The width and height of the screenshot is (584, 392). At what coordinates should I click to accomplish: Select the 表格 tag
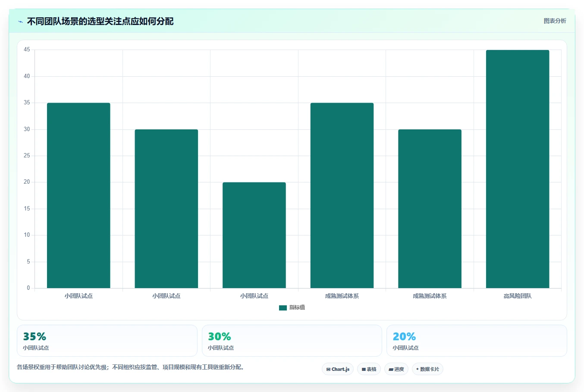369,369
